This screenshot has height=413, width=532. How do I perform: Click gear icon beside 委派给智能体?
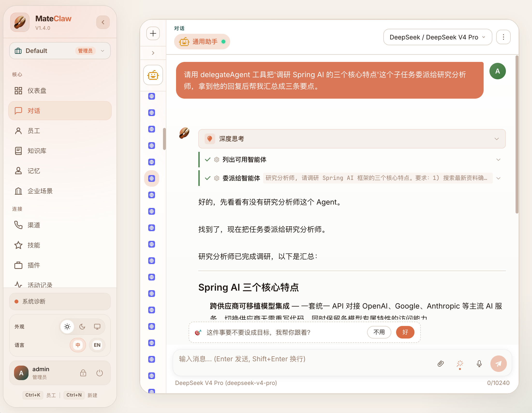point(217,178)
